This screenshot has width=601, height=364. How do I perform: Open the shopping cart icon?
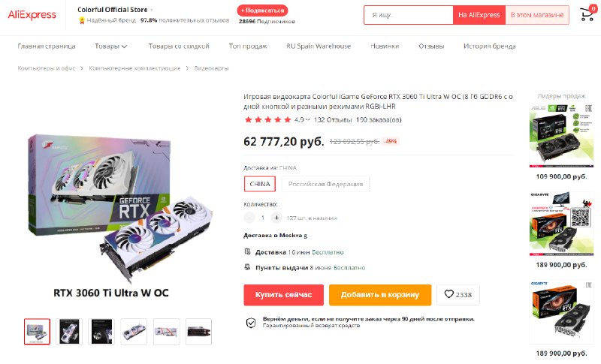pyautogui.click(x=587, y=14)
